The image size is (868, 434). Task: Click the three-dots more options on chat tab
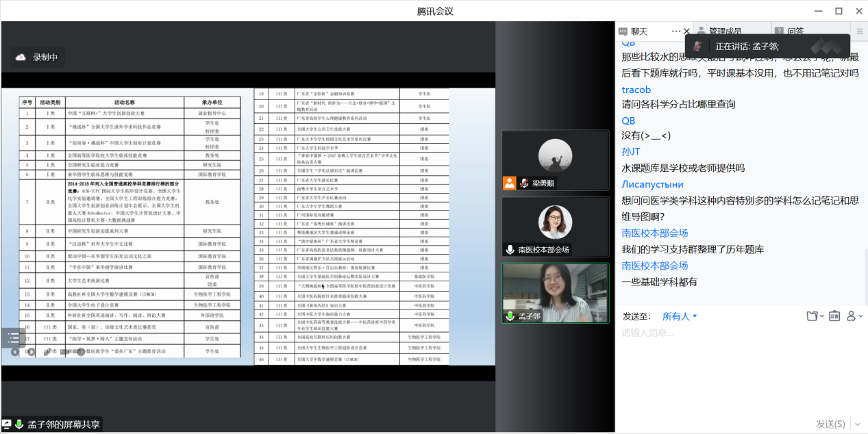(x=676, y=31)
